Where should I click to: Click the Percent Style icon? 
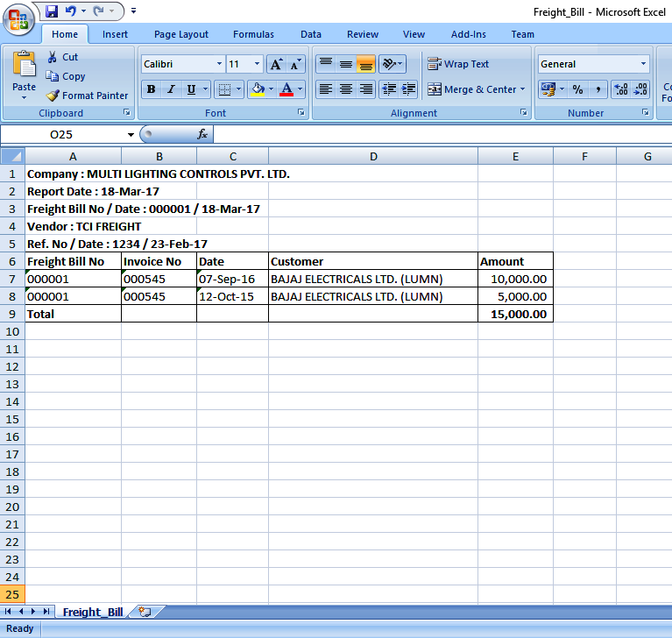click(577, 89)
